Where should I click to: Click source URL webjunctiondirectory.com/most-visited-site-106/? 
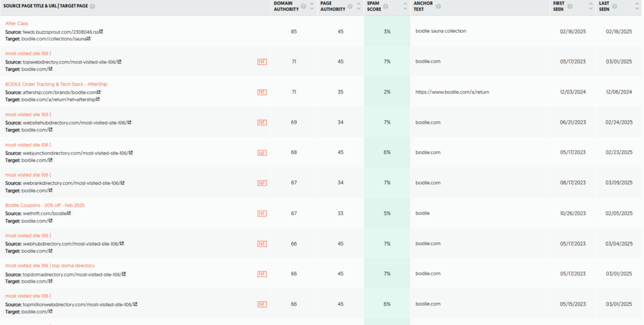tap(75, 153)
